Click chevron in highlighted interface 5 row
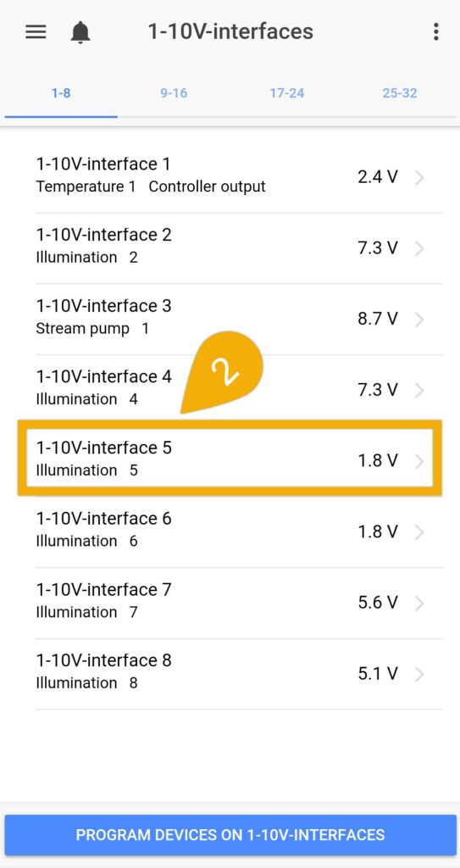Image resolution: width=460 pixels, height=868 pixels. 419,461
